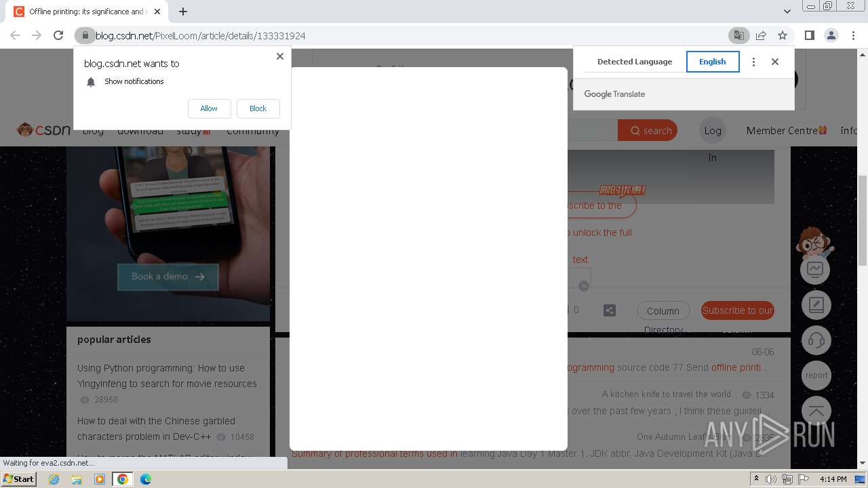Open the Chrome three-dot menu
Image resolution: width=868 pixels, height=488 pixels.
pyautogui.click(x=853, y=35)
